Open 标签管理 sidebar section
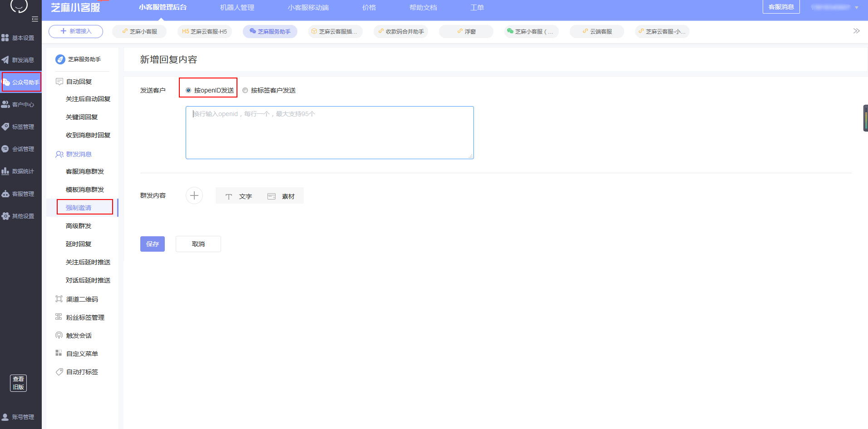Viewport: 868px width, 429px height. point(21,127)
